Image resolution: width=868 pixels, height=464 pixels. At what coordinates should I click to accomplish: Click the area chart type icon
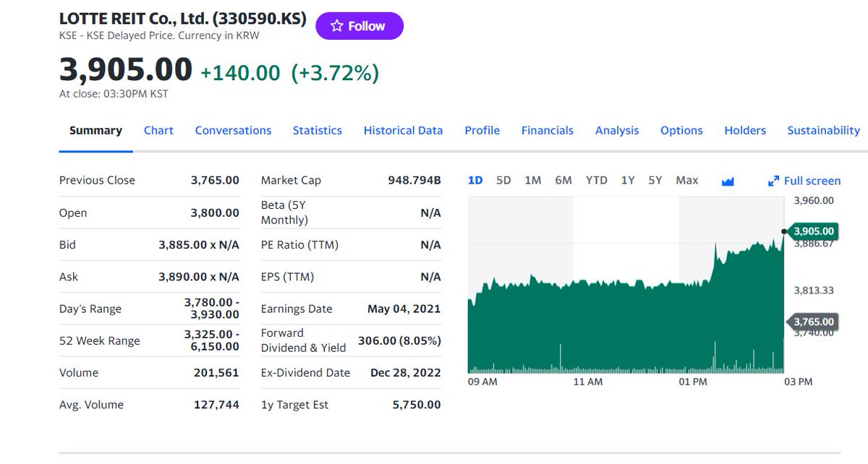[x=728, y=181]
